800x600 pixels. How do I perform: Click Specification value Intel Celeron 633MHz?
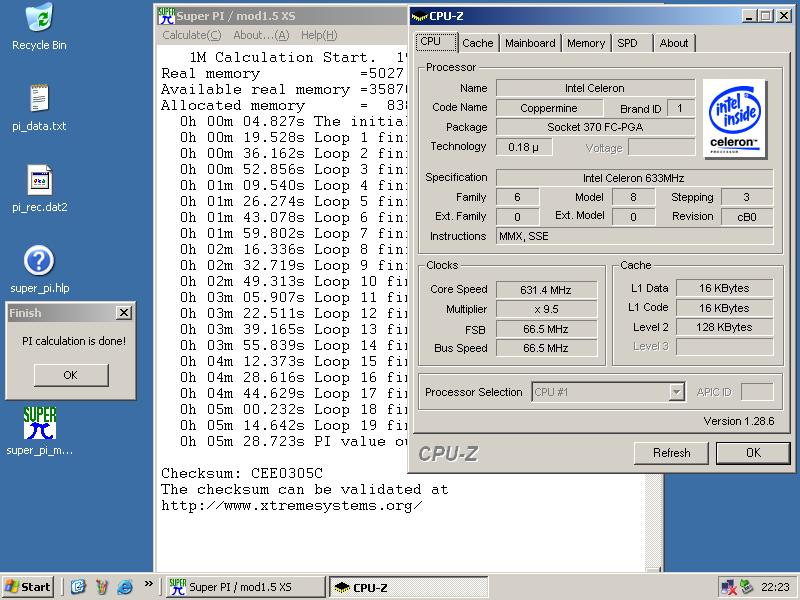pyautogui.click(x=634, y=178)
